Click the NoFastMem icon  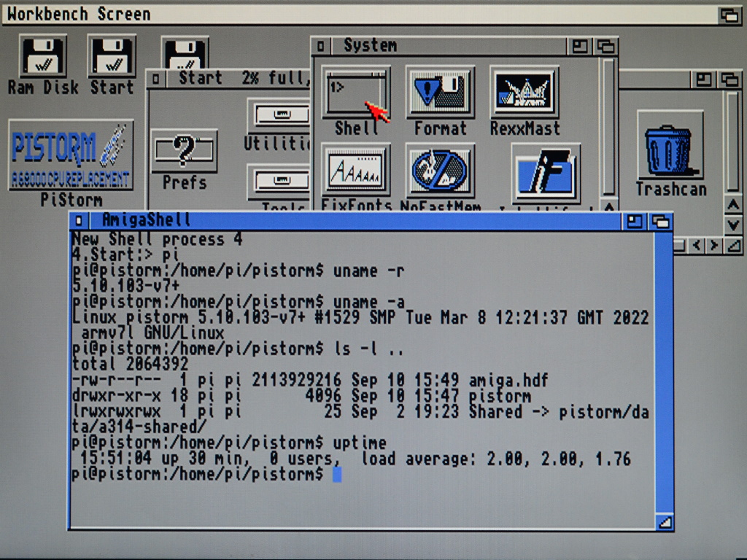pos(440,171)
